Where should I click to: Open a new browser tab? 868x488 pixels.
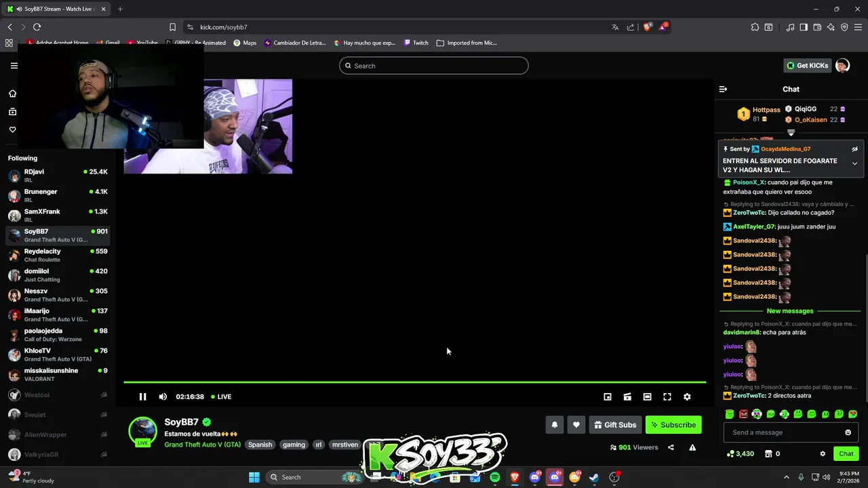tap(120, 9)
